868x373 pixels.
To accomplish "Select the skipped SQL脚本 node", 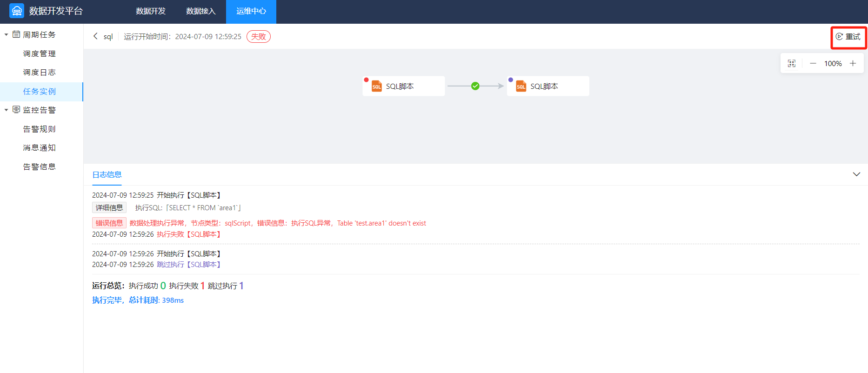I will pos(548,86).
